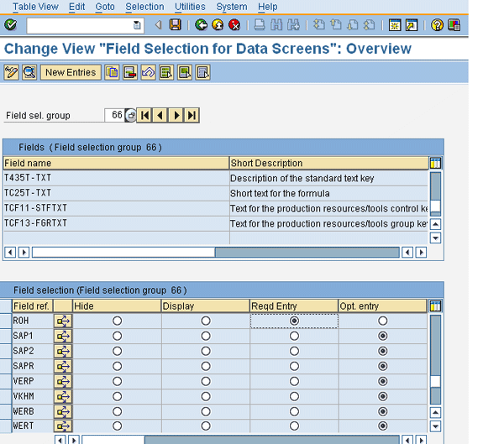Open the Utilities menu
This screenshot has height=444, width=504.
[x=189, y=7]
